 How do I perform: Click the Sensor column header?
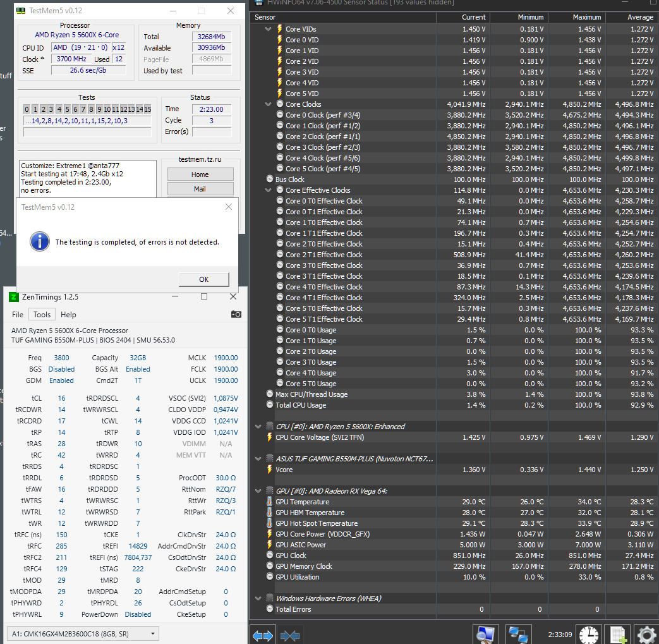coord(343,17)
